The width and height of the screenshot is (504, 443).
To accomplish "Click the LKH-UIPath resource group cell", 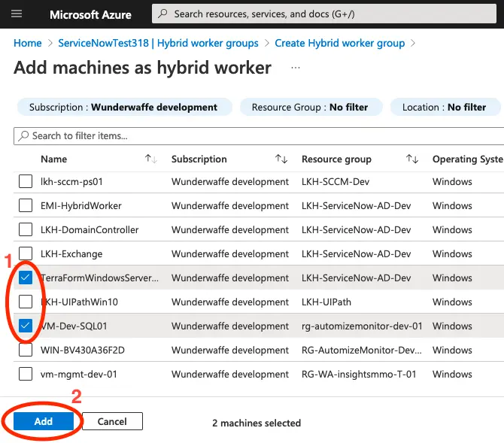I will point(326,302).
